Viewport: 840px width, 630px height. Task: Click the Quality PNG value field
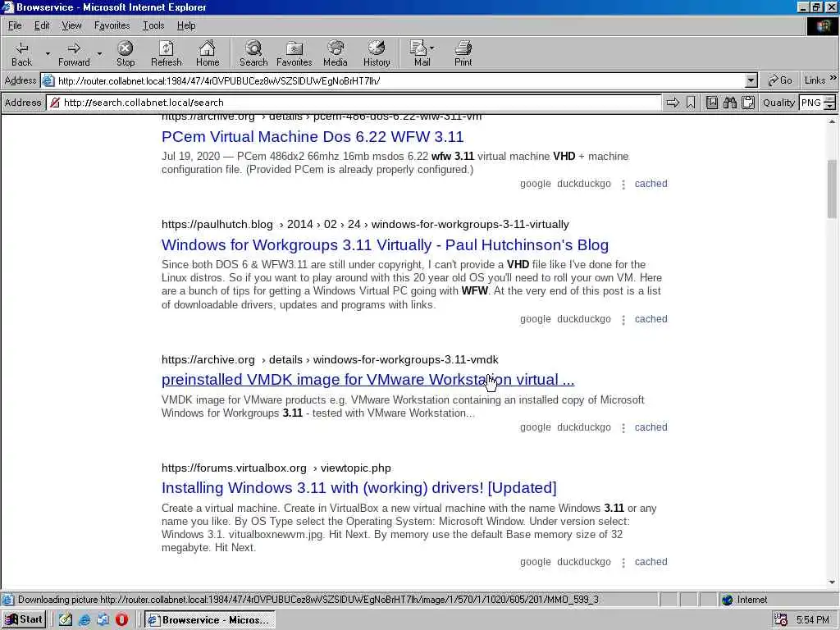coord(811,103)
